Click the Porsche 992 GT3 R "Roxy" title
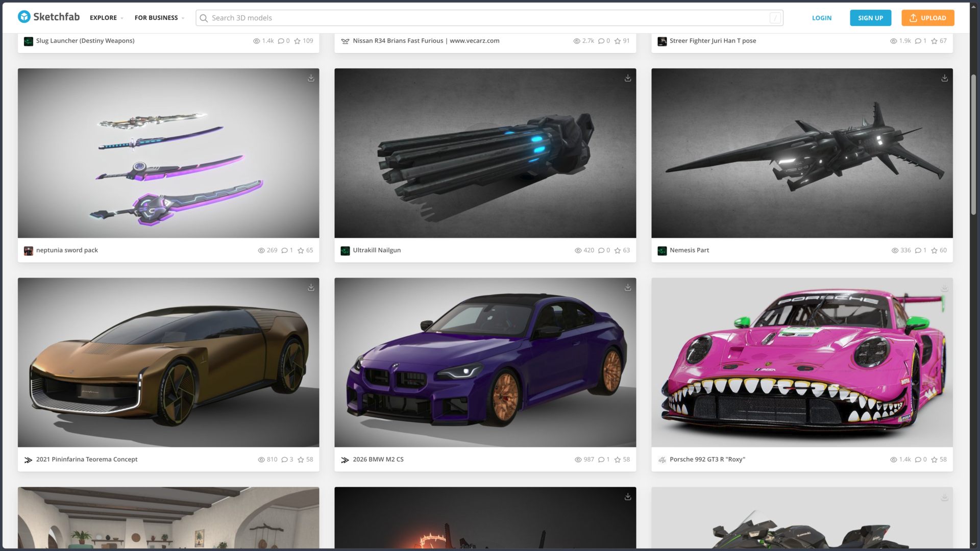This screenshot has width=980, height=551. pos(707,460)
